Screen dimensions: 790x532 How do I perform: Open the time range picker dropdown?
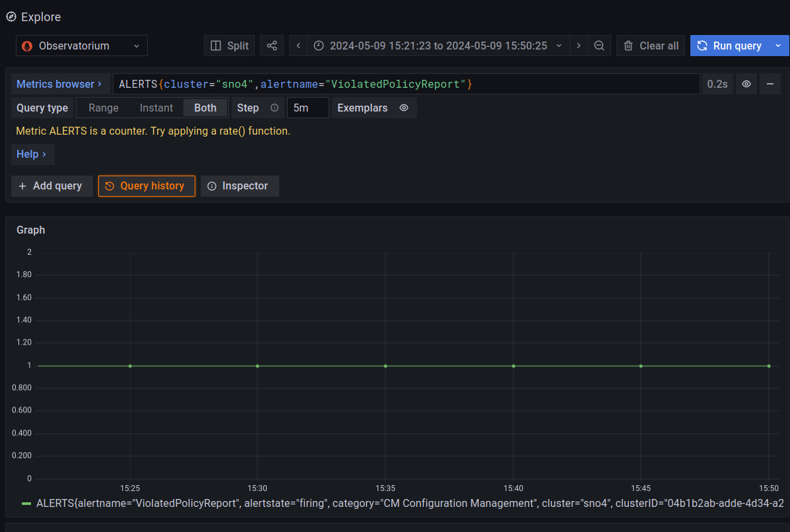tap(438, 46)
